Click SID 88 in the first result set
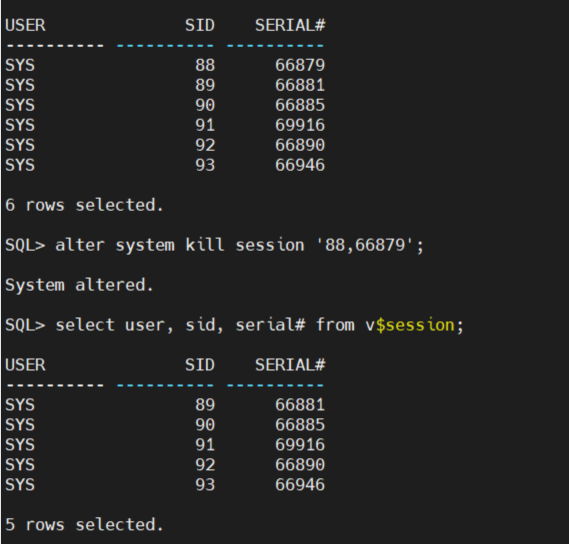Image resolution: width=569 pixels, height=544 pixels. pyautogui.click(x=205, y=65)
